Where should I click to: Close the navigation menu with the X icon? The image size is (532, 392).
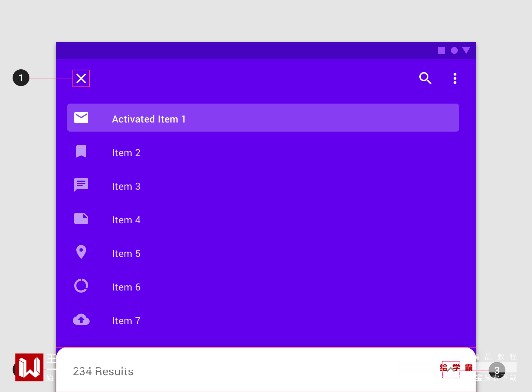(x=81, y=78)
